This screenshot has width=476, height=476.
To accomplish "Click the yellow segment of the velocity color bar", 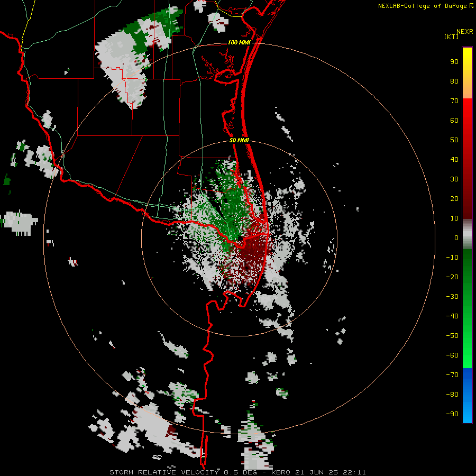I will (467, 61).
